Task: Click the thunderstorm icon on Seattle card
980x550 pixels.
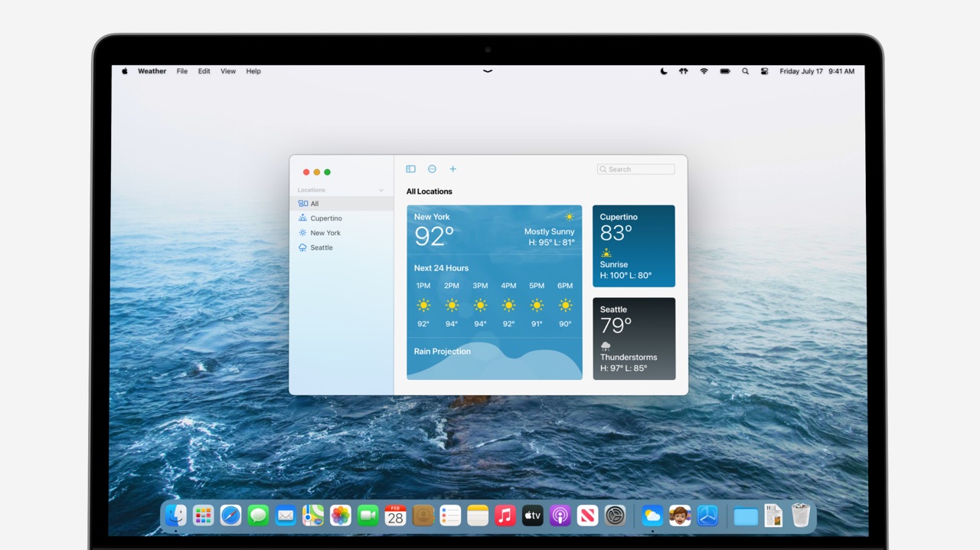Action: pyautogui.click(x=606, y=346)
